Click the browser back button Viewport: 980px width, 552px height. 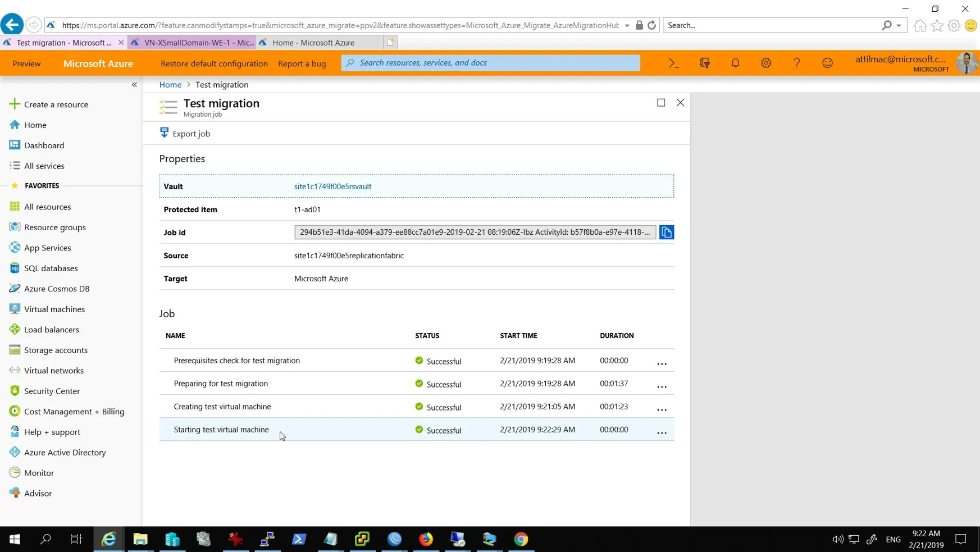(x=12, y=25)
